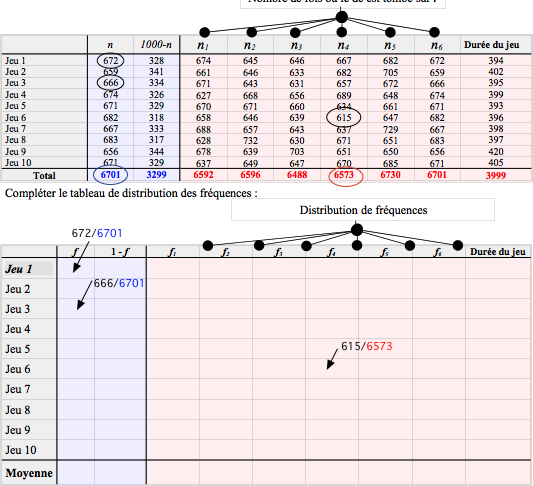Viewport: 533px width, 486px height.
Task: Select the f₅ column header
Action: pos(384,252)
